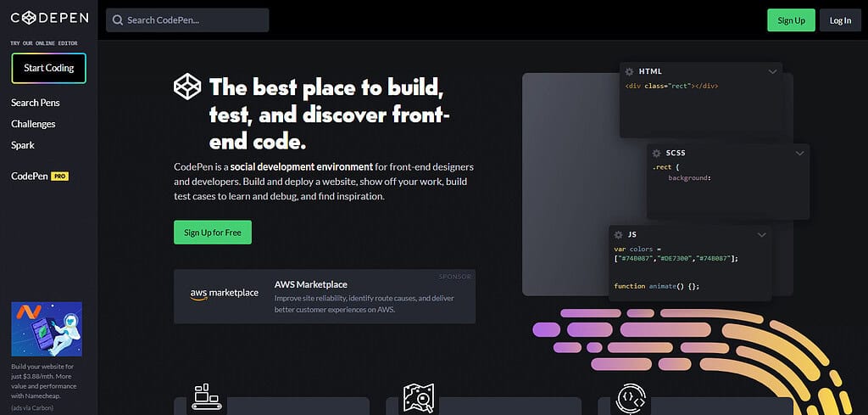Focus the Search CodePen input field
This screenshot has width=868, height=415.
point(187,20)
